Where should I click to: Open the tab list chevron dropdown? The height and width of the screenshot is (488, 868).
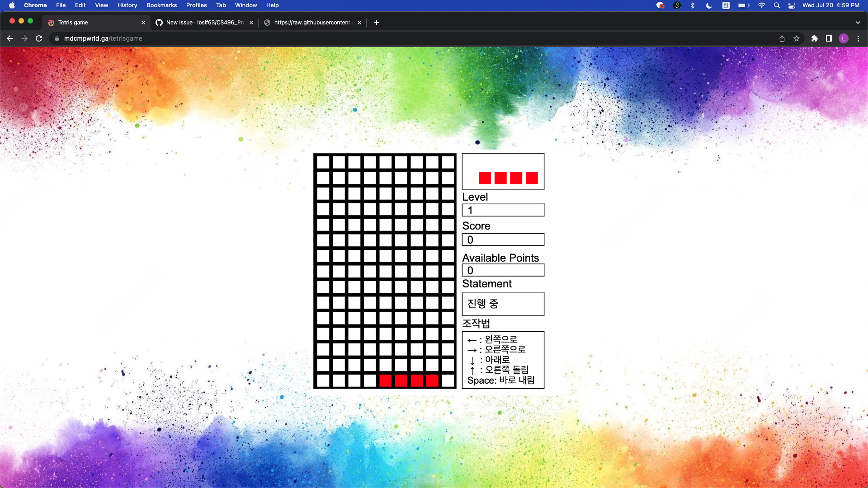(x=858, y=22)
